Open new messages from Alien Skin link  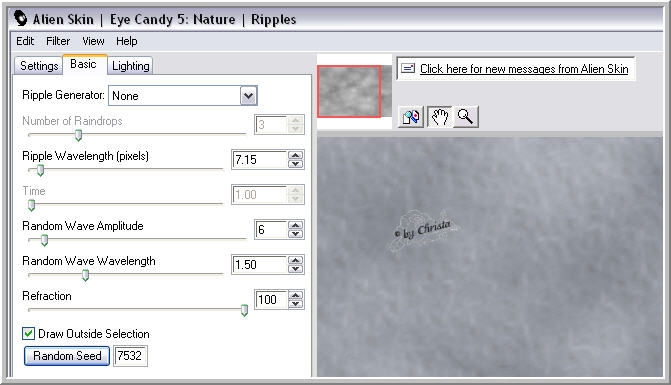524,69
